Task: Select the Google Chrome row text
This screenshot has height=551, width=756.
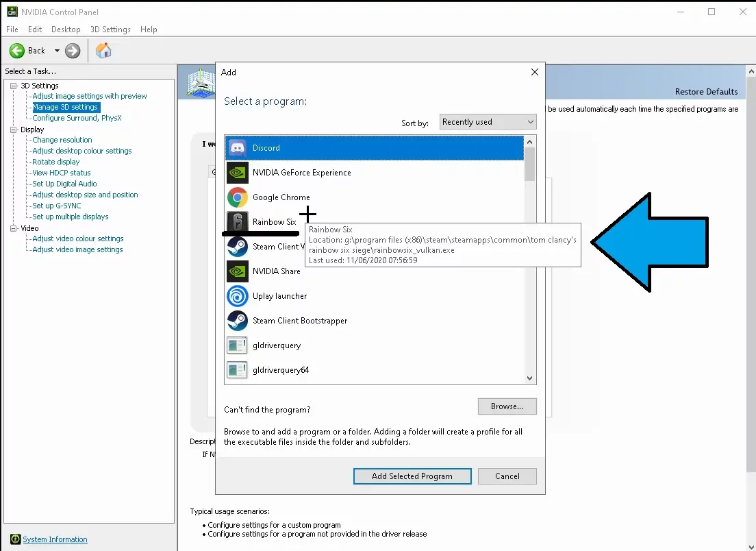Action: (x=281, y=197)
